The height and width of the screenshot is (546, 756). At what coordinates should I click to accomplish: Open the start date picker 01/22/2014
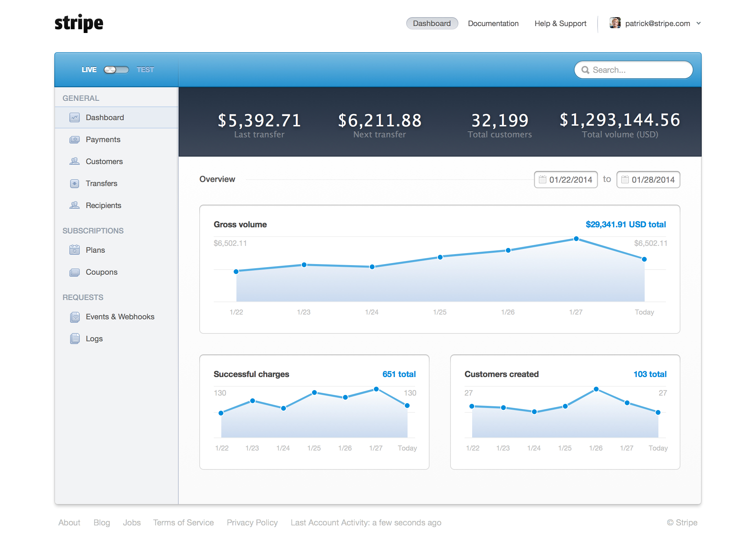coord(566,180)
